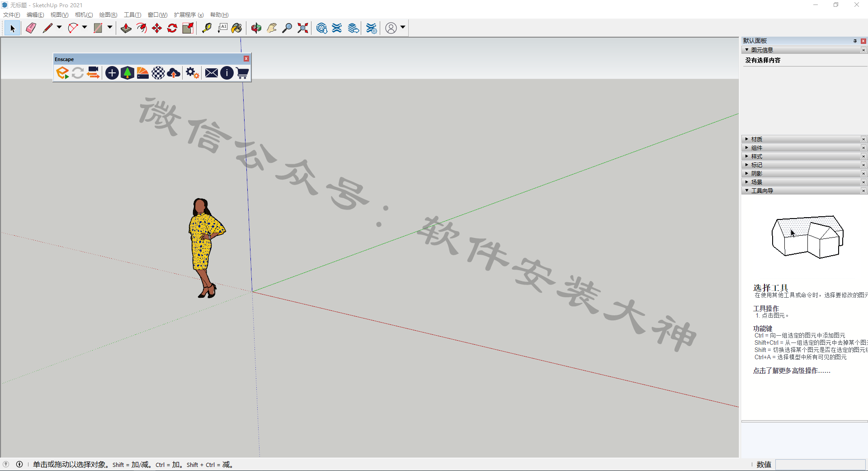Click the 数值 measurements input box
868x471 pixels.
click(820, 464)
